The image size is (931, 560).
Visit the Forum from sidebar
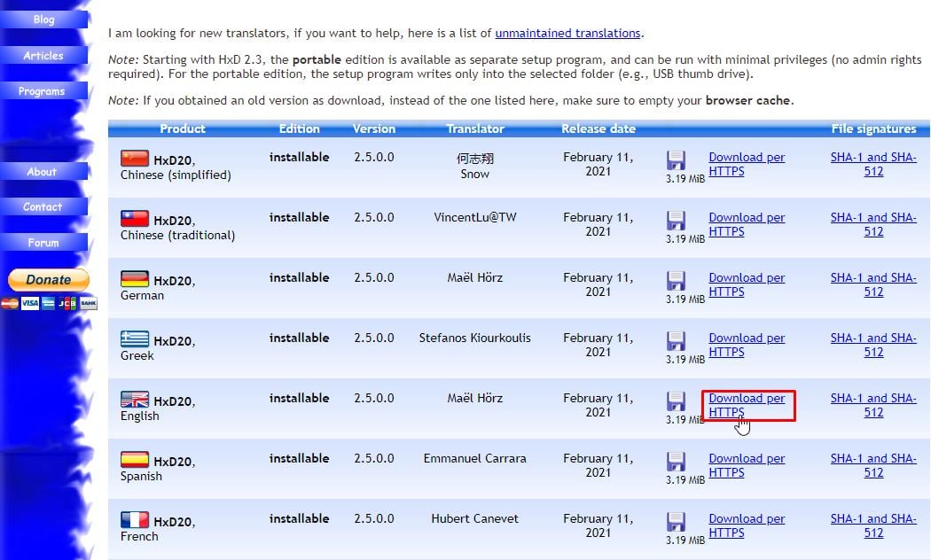coord(44,243)
